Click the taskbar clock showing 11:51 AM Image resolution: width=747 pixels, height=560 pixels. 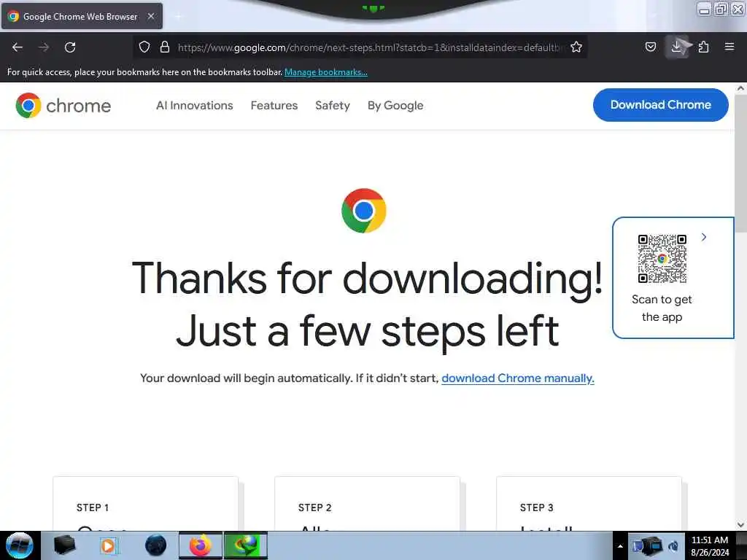coord(710,545)
